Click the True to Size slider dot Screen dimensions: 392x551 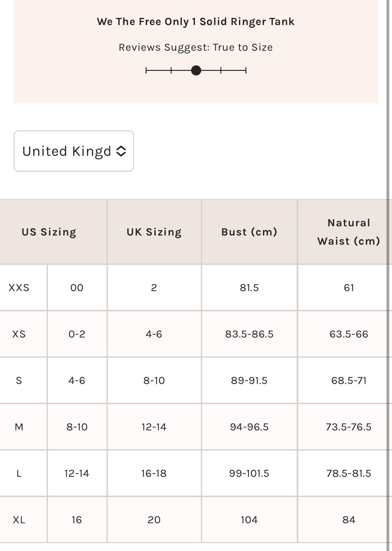coord(196,71)
